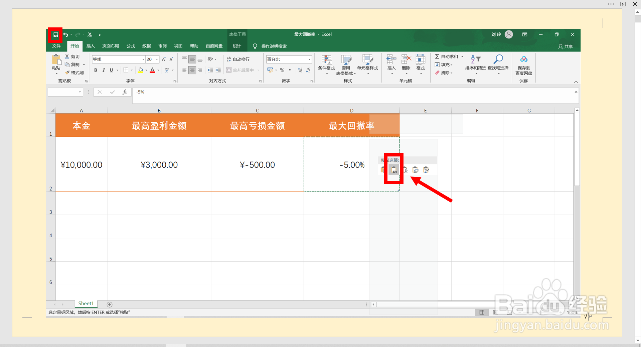The width and height of the screenshot is (644, 347).
Task: Switch to the 数据 data tab
Action: [146, 46]
